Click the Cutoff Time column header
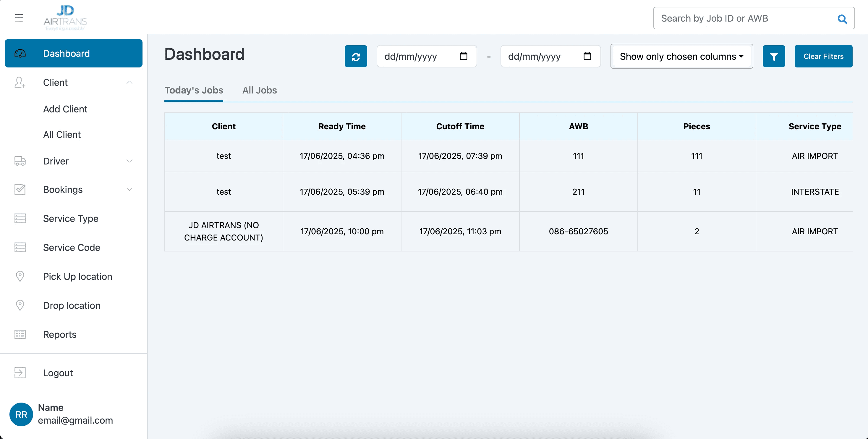 click(460, 126)
